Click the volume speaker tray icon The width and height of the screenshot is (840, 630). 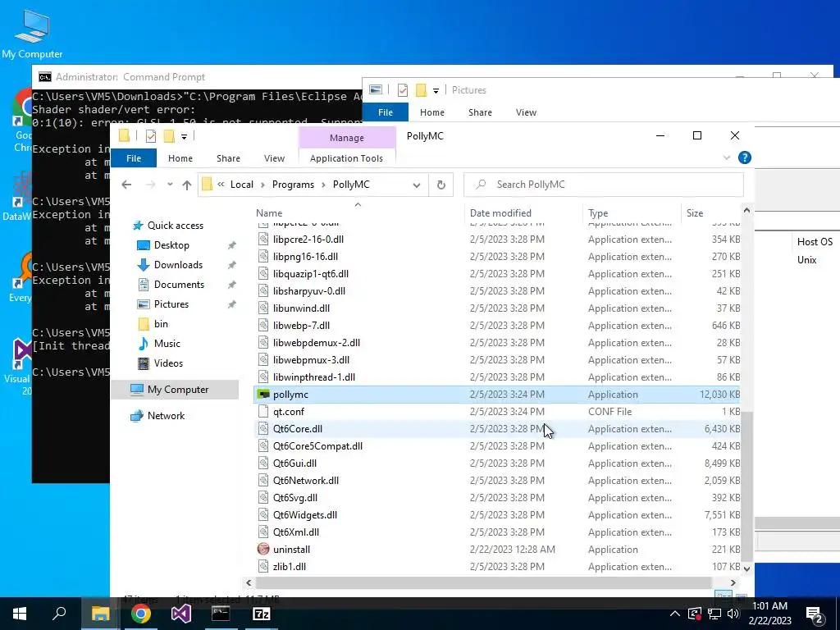pyautogui.click(x=733, y=614)
